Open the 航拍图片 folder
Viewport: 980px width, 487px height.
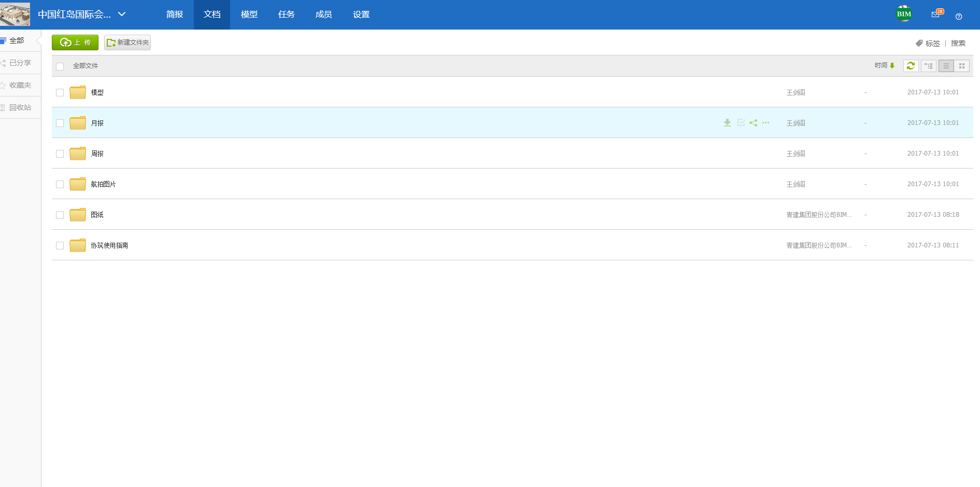[x=103, y=184]
